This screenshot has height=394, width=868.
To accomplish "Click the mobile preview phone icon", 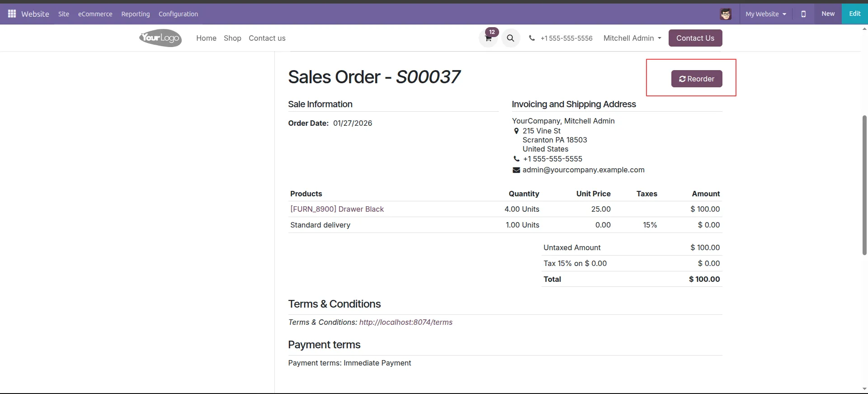I will [x=803, y=14].
